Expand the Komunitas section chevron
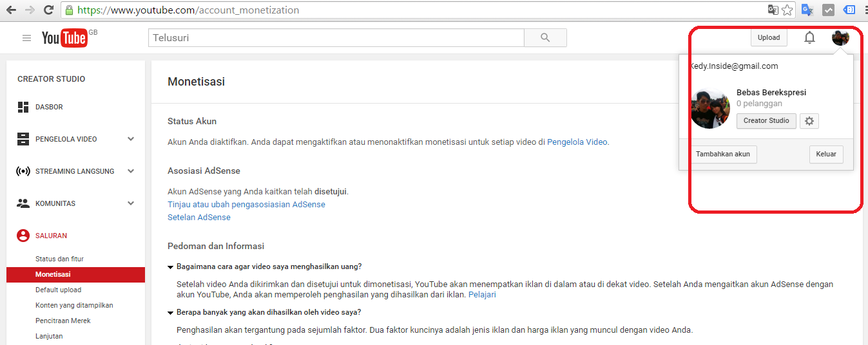Viewport: 868px width, 345px height. 131,203
